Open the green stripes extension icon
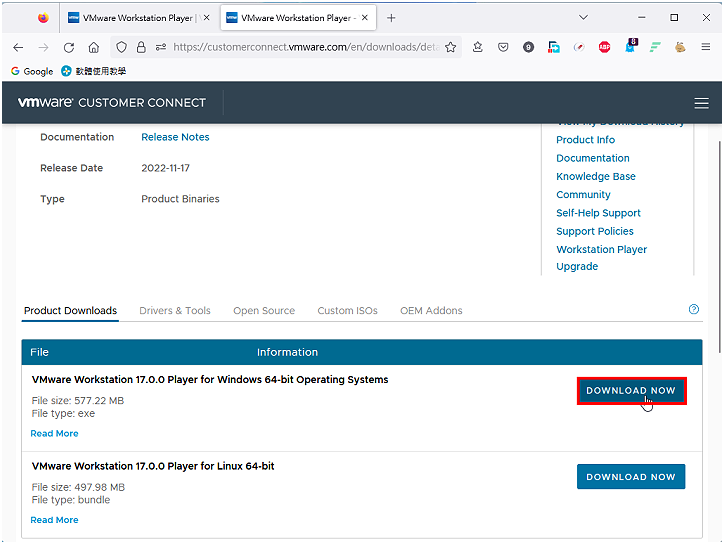724x544 pixels. (x=655, y=47)
